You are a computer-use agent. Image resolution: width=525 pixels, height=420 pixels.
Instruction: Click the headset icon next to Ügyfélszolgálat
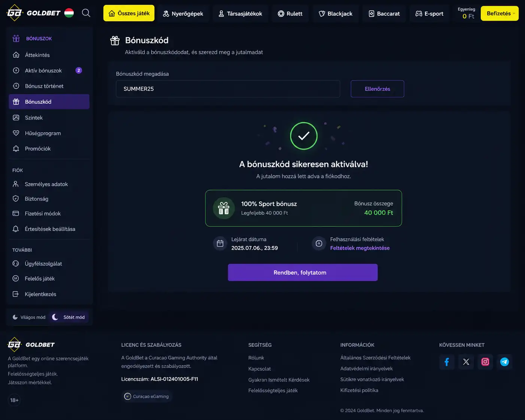(x=16, y=264)
